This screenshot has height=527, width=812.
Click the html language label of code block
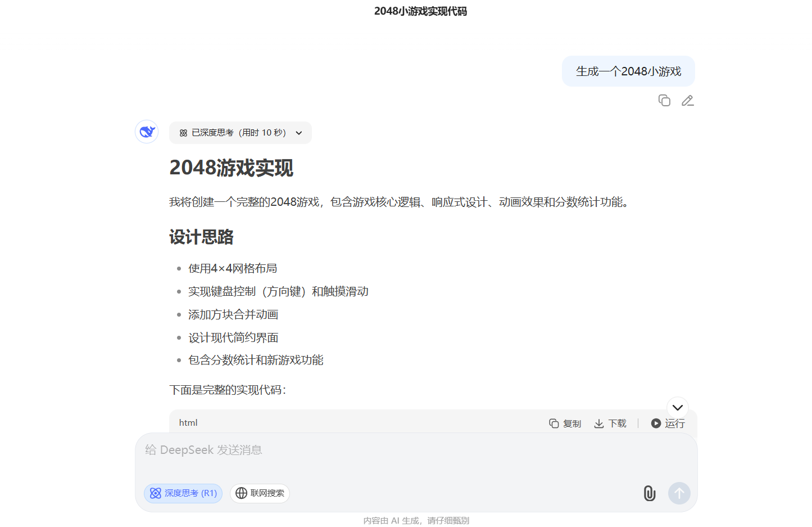click(x=188, y=423)
